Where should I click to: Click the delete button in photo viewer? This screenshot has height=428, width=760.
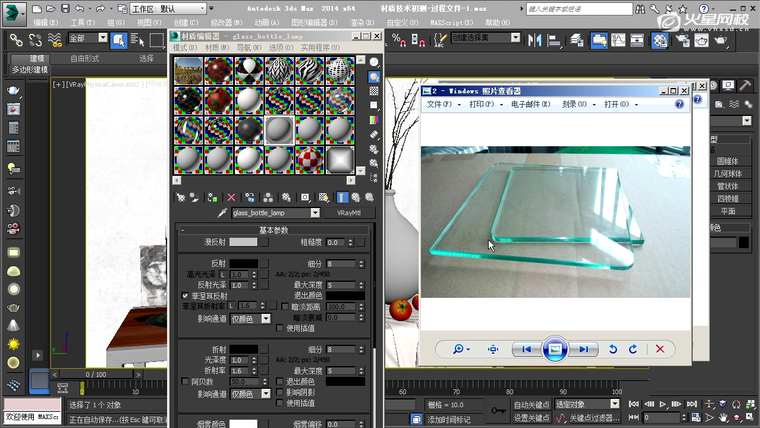(x=659, y=349)
